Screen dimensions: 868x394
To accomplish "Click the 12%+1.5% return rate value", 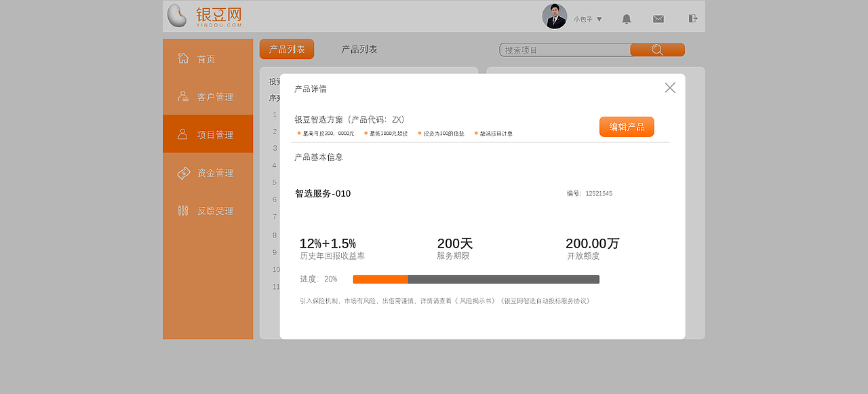I will (328, 243).
